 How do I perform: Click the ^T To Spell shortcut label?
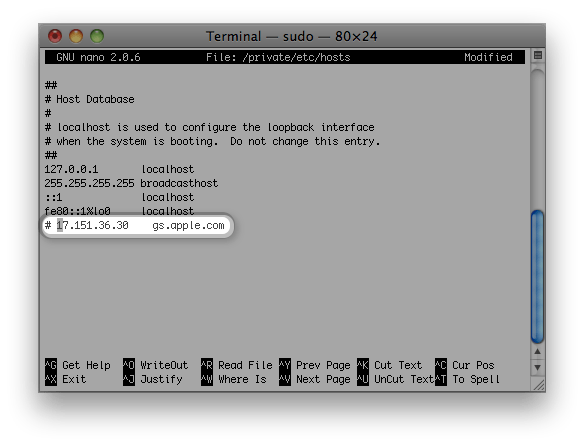pyautogui.click(x=467, y=379)
